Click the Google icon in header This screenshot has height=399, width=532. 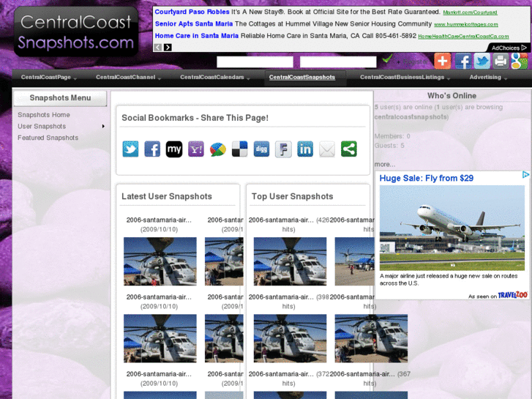[x=520, y=61]
